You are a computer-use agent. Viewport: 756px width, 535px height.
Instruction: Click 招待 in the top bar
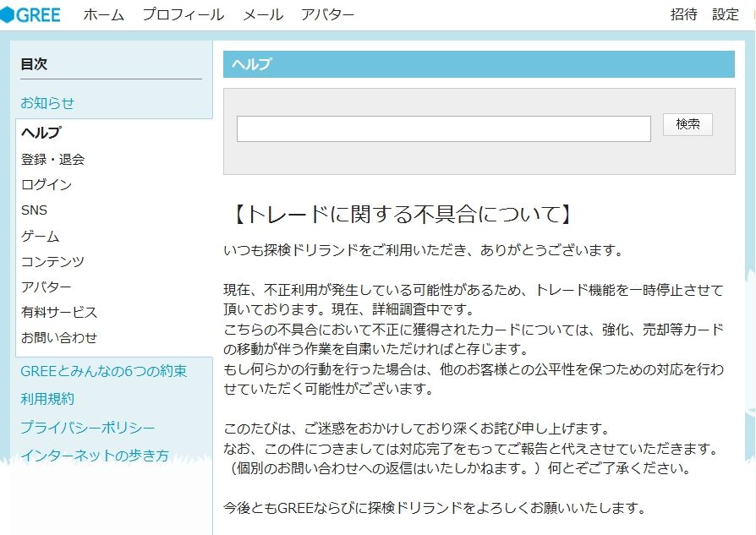click(683, 14)
